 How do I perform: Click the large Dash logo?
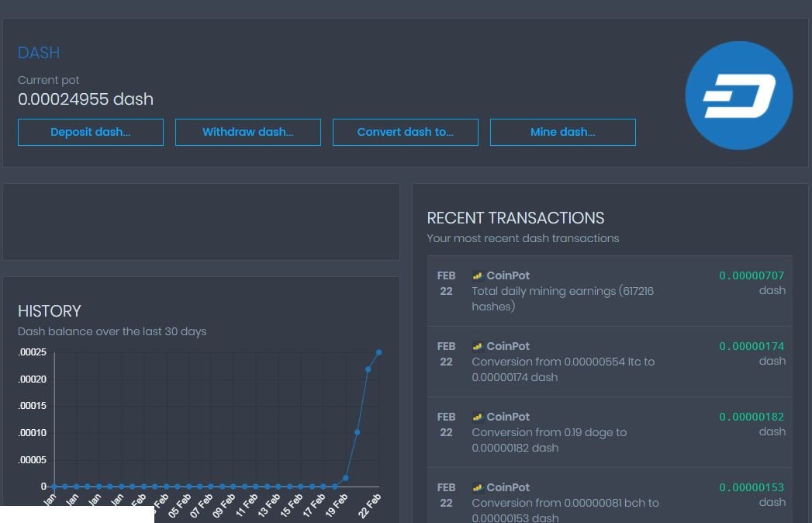pyautogui.click(x=739, y=95)
